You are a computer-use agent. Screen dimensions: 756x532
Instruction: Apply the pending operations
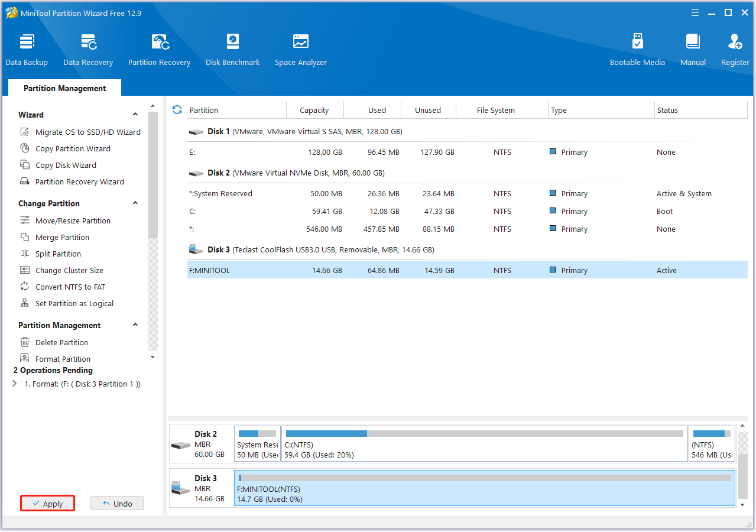tap(47, 503)
